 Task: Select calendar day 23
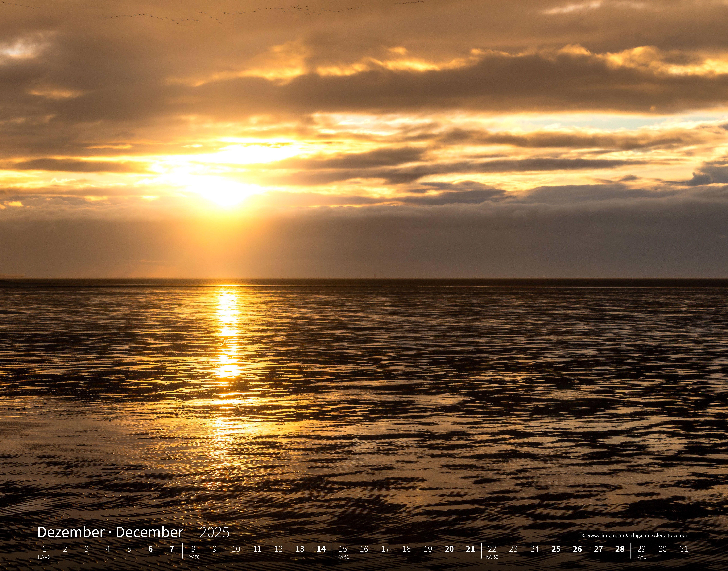point(513,549)
